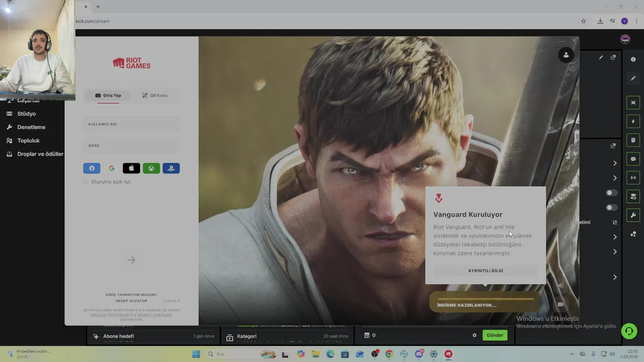The height and width of the screenshot is (362, 644).
Task: Open the wrench tools icon in Kick sidebar
Action: pyautogui.click(x=633, y=215)
